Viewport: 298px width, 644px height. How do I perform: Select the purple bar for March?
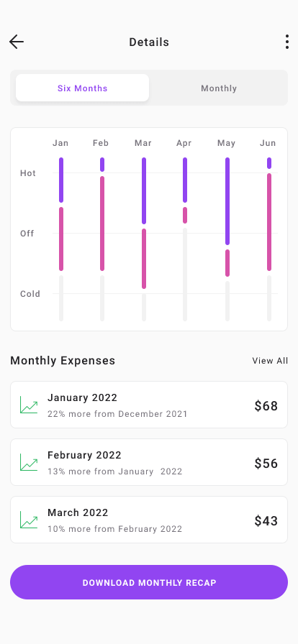click(144, 190)
